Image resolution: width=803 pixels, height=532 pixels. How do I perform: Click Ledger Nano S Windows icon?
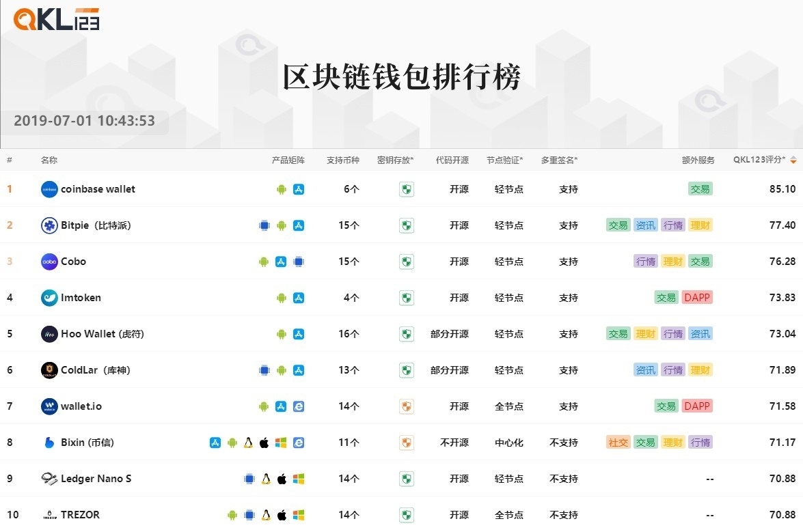point(299,479)
